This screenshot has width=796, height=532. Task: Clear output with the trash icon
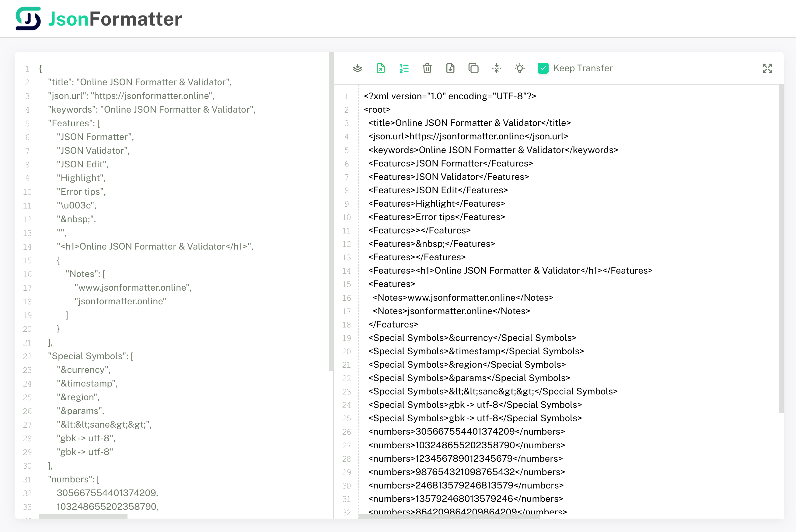427,68
